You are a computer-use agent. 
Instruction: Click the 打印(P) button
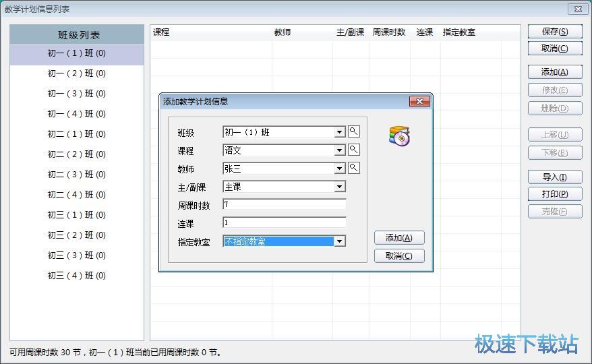point(555,194)
